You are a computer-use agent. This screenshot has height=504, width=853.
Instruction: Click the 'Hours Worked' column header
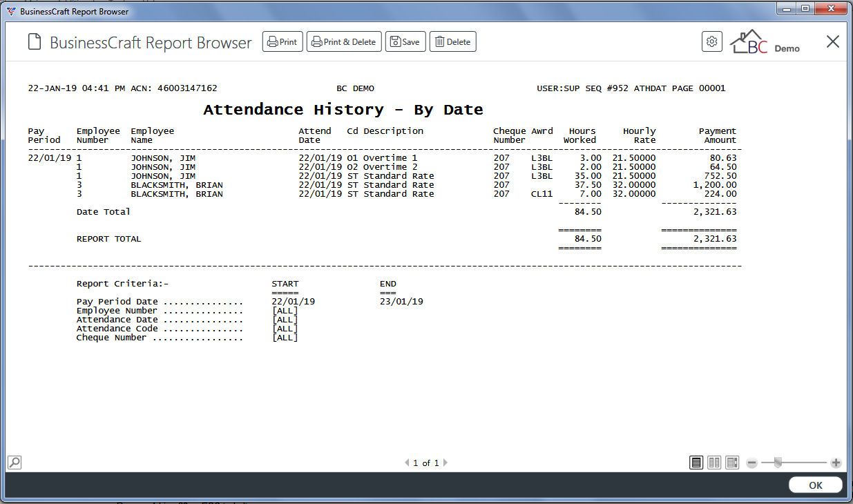(580, 135)
